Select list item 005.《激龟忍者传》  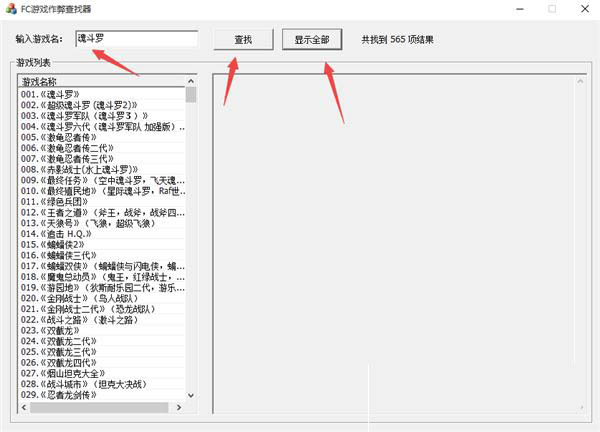[101, 137]
